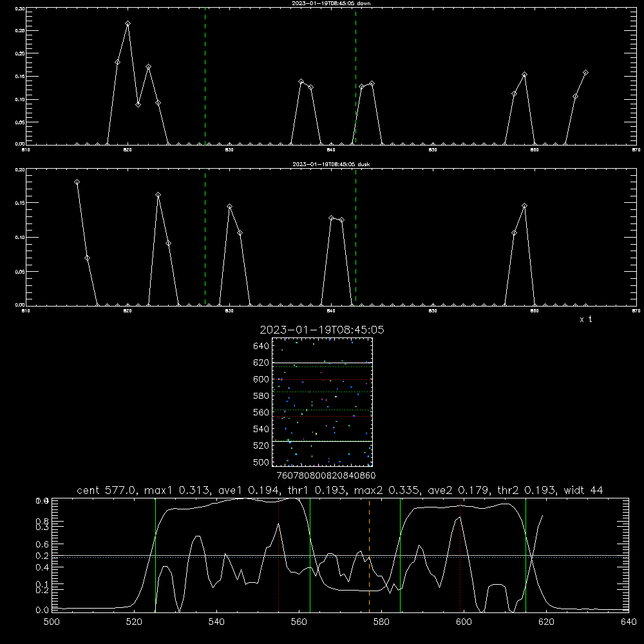Viewport: 644px width, 644px height.
Task: Click the green vertical line at 525 in bottom plot
Action: click(x=155, y=554)
